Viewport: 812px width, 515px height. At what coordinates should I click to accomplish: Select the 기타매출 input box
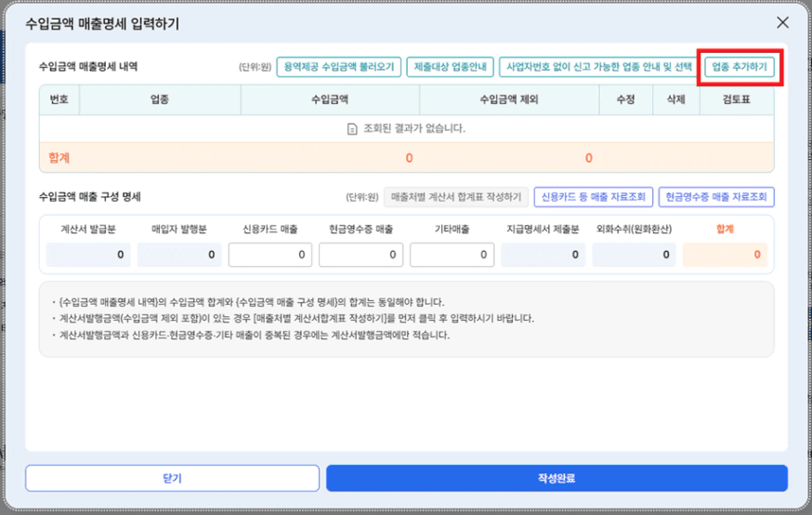(x=452, y=254)
